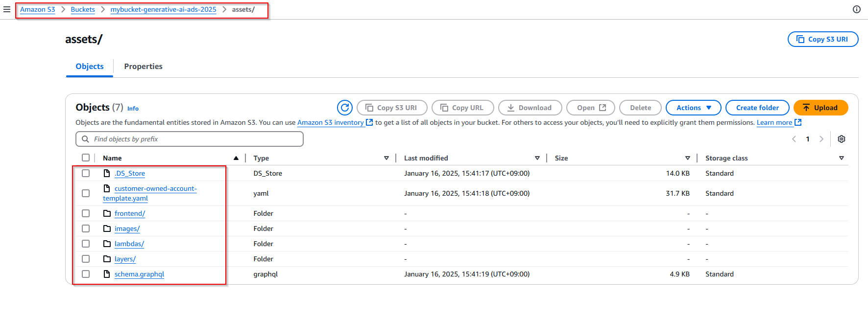Refresh the objects list
Viewport: 868px width, 319px height.
345,108
